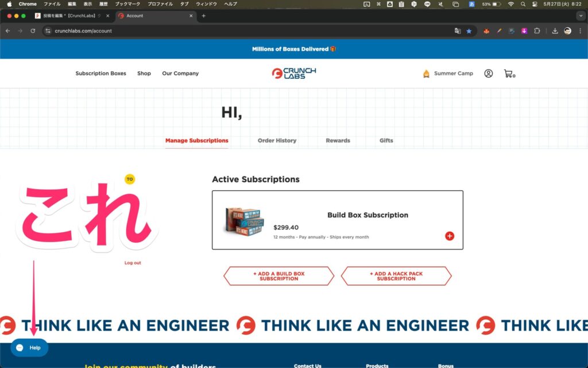Switch to the CrunchLabs post editing tab
Viewport: 588px width, 368px height.
pos(72,16)
